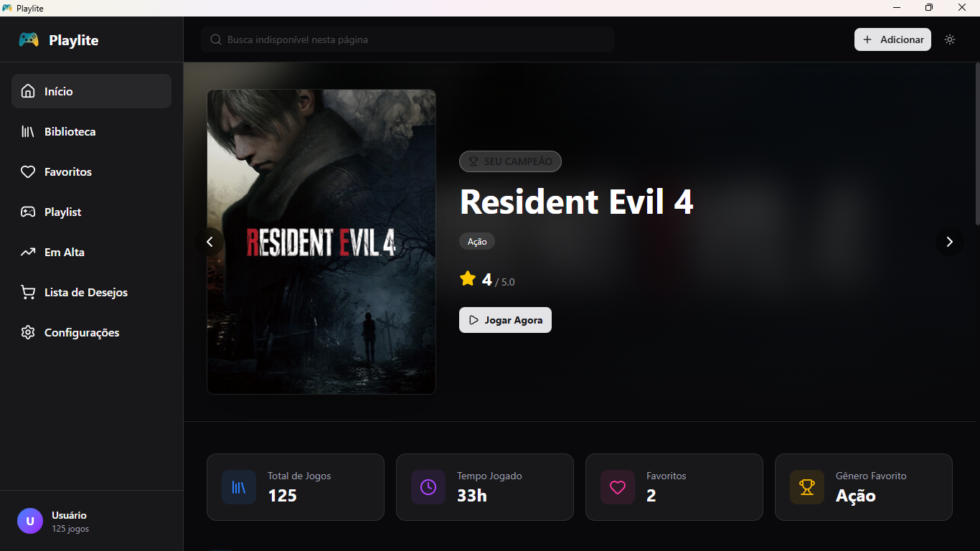Click the Resident Evil 4 cover art
This screenshot has width=980, height=551.
click(321, 242)
